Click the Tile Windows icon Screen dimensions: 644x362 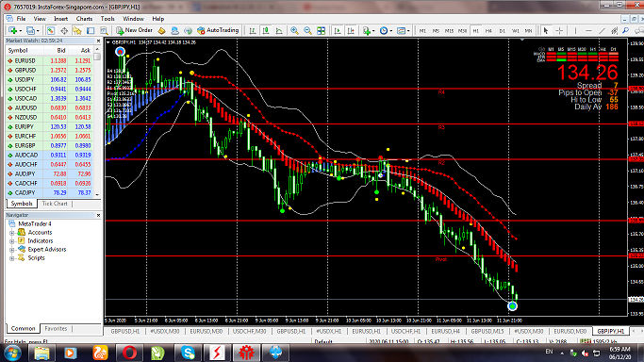click(321, 30)
